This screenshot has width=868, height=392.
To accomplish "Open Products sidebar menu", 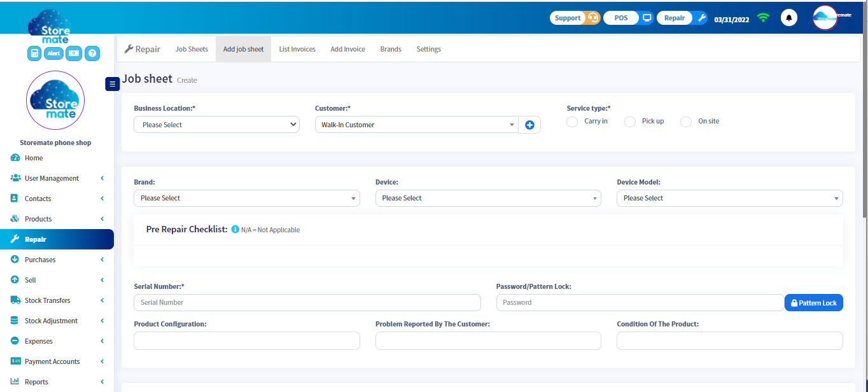I will (x=57, y=219).
